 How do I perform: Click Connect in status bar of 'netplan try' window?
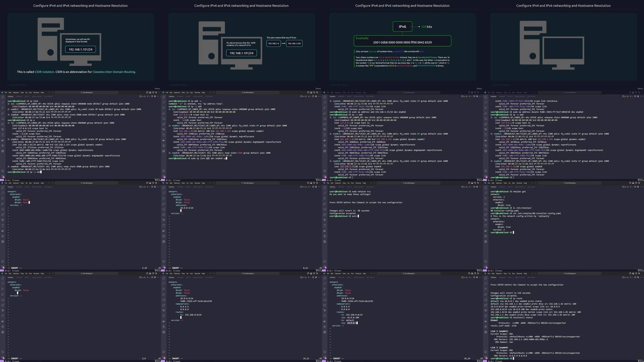[x=338, y=271]
